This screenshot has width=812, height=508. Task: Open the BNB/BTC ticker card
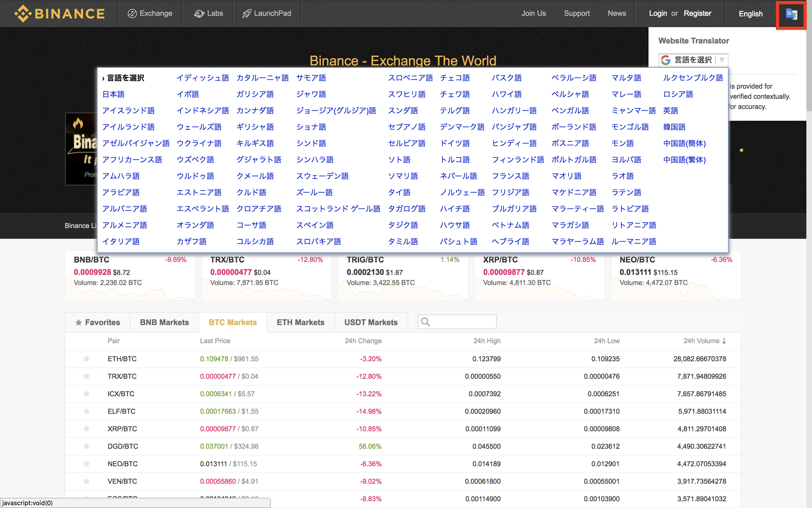click(130, 276)
